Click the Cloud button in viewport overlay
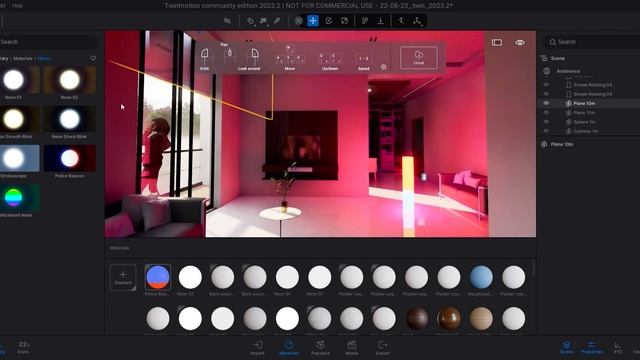Viewport: 640px width, 360px height. point(418,58)
